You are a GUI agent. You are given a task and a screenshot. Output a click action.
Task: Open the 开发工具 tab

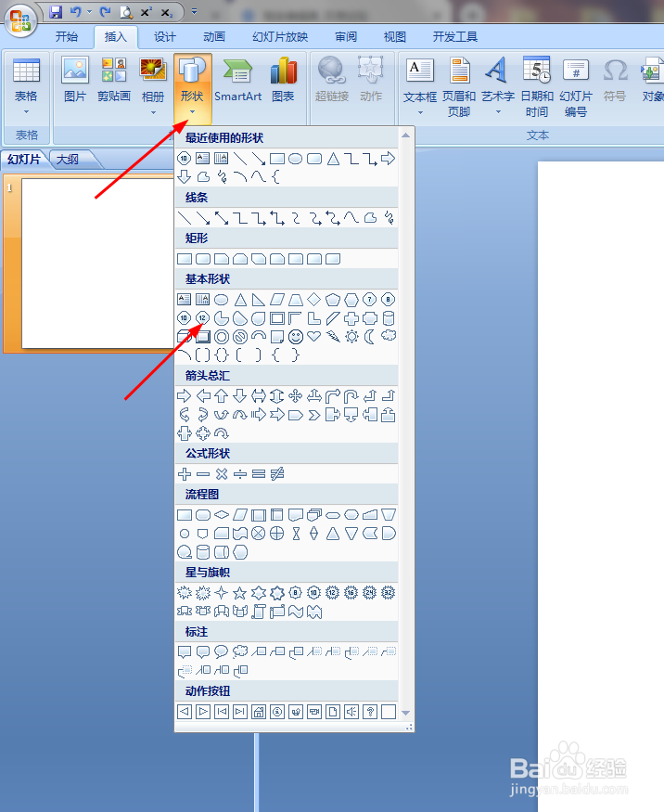pos(455,37)
